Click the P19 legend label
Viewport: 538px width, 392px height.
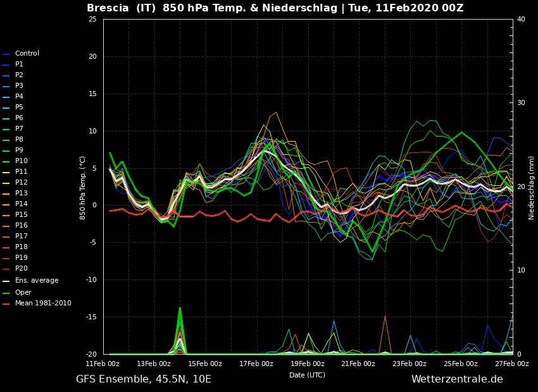point(22,257)
